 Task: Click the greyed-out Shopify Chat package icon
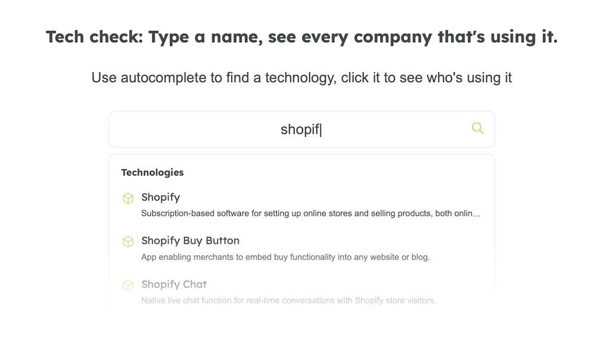click(128, 285)
